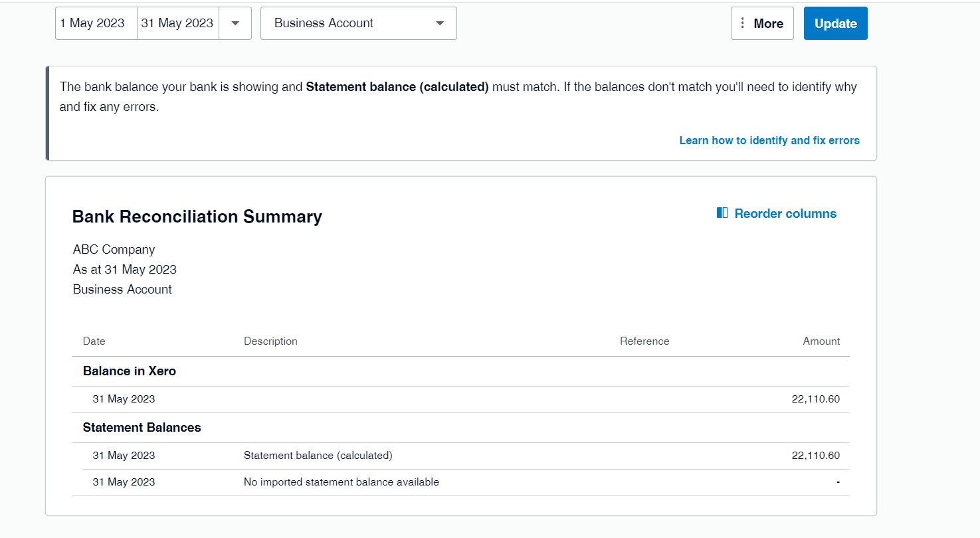The width and height of the screenshot is (980, 538).
Task: Click the Reference column header
Action: [644, 341]
